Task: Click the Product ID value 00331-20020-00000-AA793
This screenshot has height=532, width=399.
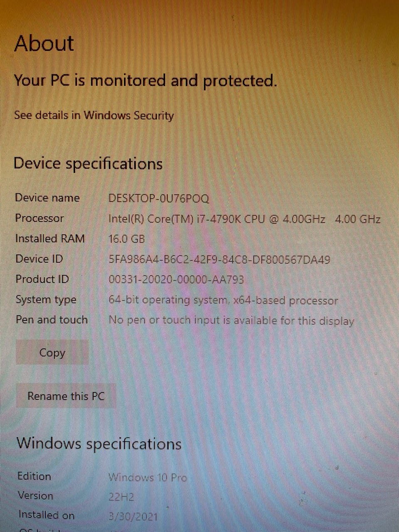Action: tap(176, 279)
